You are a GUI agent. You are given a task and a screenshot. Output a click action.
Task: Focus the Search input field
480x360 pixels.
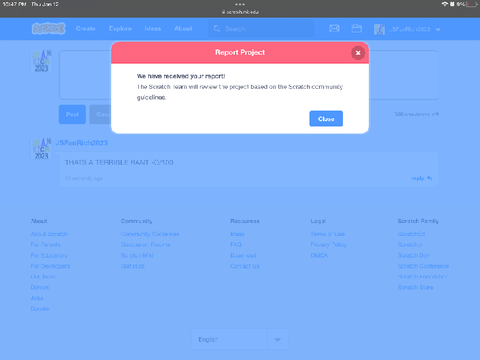pyautogui.click(x=261, y=29)
